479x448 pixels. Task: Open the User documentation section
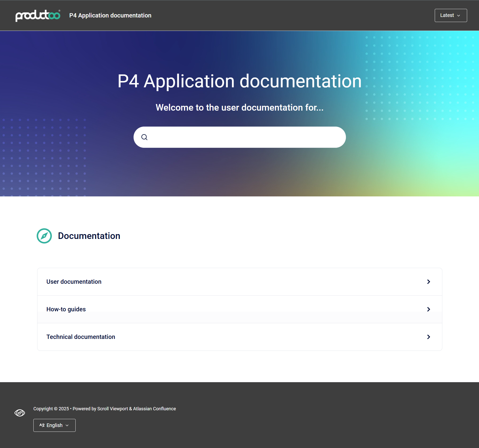point(74,282)
